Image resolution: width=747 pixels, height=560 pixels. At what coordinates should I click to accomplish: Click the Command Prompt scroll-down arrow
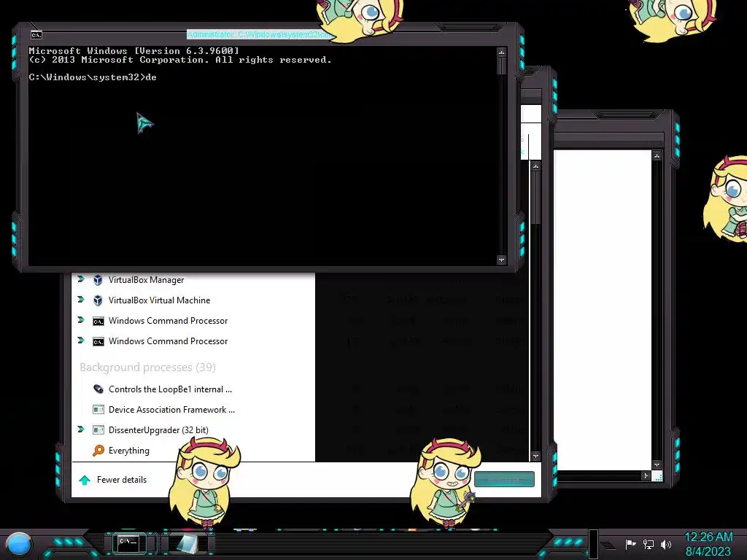[501, 260]
